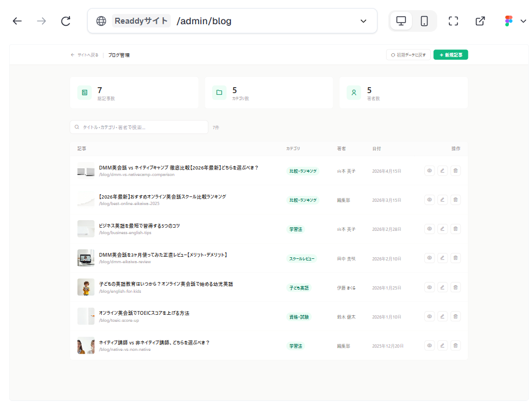532x409 pixels.
Task: Switch to mobile preview mode
Action: tap(424, 21)
